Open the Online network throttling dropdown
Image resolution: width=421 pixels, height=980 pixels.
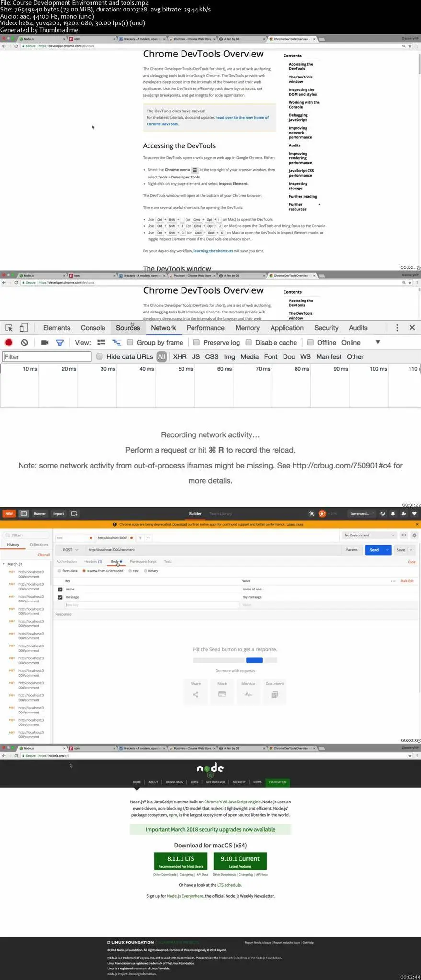coord(361,343)
